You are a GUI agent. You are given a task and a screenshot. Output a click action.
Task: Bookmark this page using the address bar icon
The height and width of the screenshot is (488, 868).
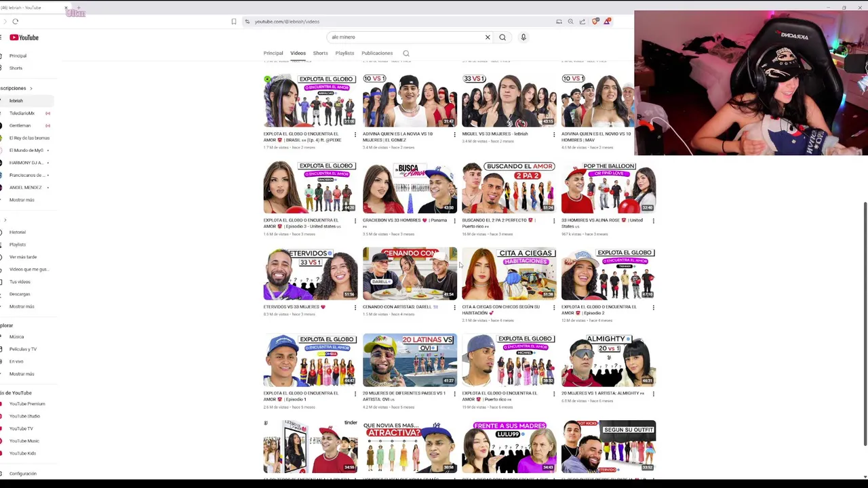click(234, 22)
